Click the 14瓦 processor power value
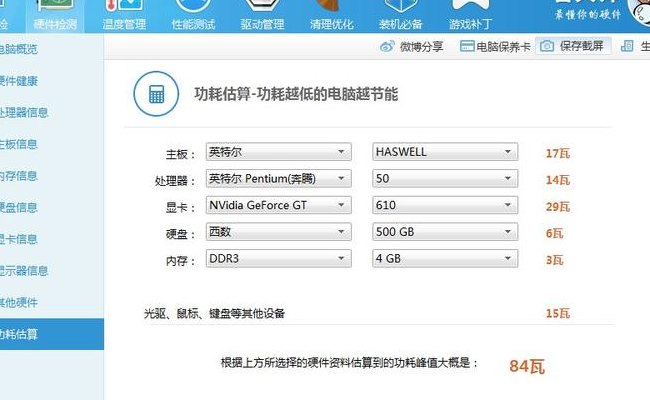 coord(558,180)
